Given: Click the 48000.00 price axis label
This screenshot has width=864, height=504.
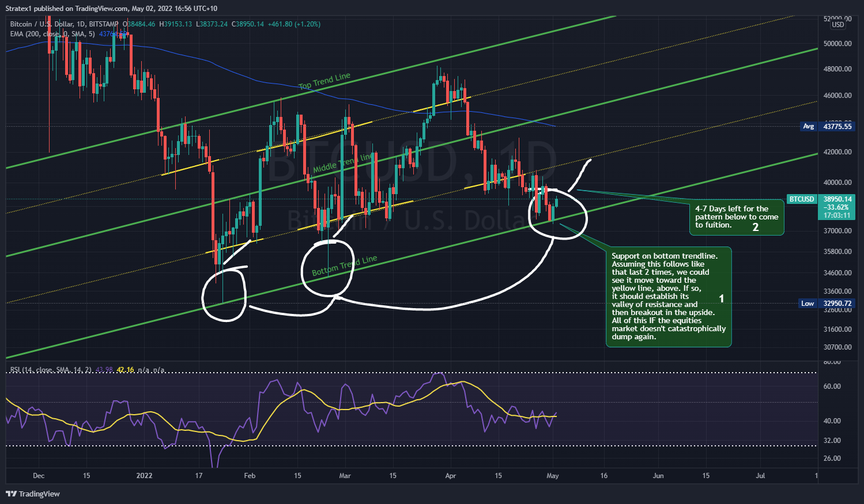Looking at the screenshot, I should [837, 69].
